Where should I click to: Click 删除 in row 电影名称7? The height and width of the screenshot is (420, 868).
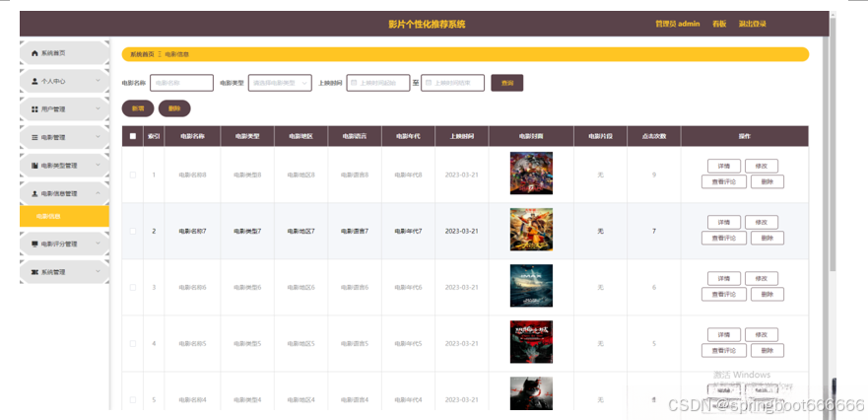pyautogui.click(x=768, y=238)
